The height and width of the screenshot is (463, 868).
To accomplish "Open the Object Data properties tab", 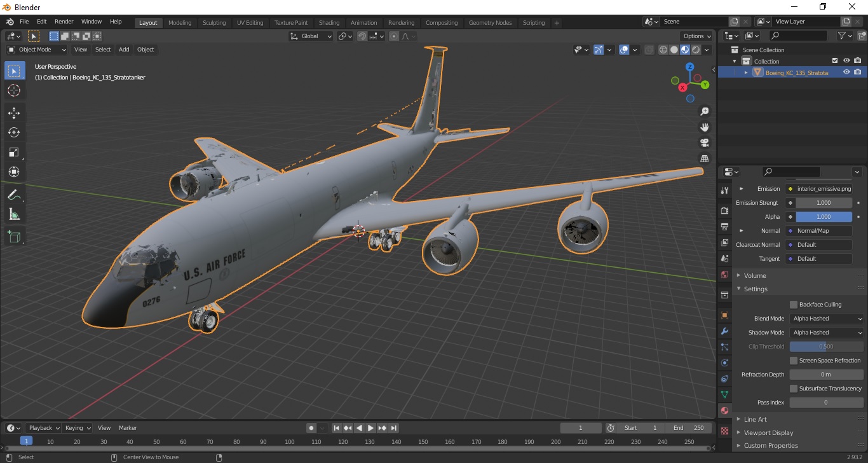I will point(724,395).
